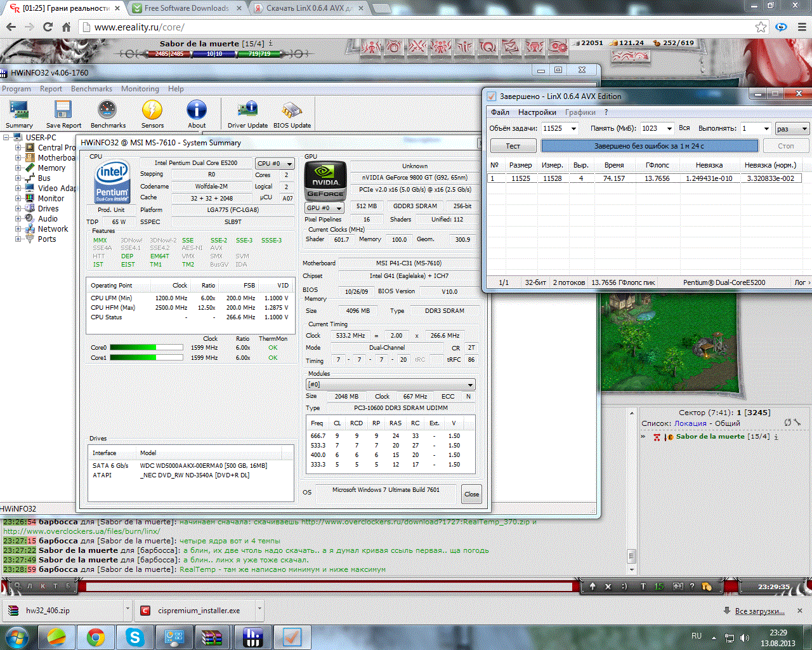Open the Summary toolbar icon in HWiNFO32
812x650 pixels.
(x=19, y=114)
